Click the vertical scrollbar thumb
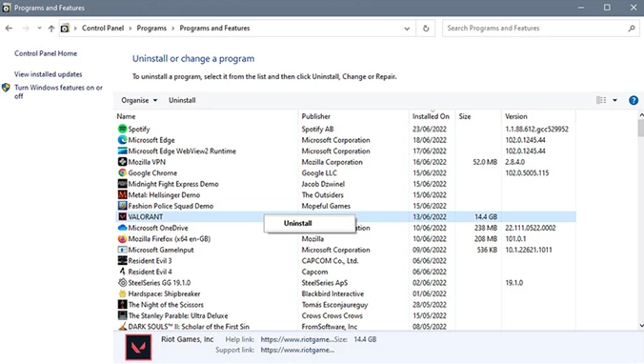The width and height of the screenshot is (644, 364). pos(641,128)
